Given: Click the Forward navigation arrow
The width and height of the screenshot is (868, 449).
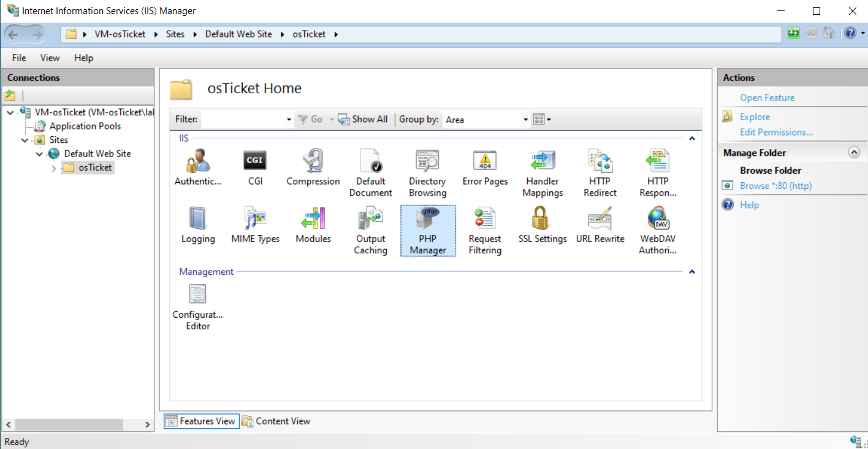Looking at the screenshot, I should (36, 34).
